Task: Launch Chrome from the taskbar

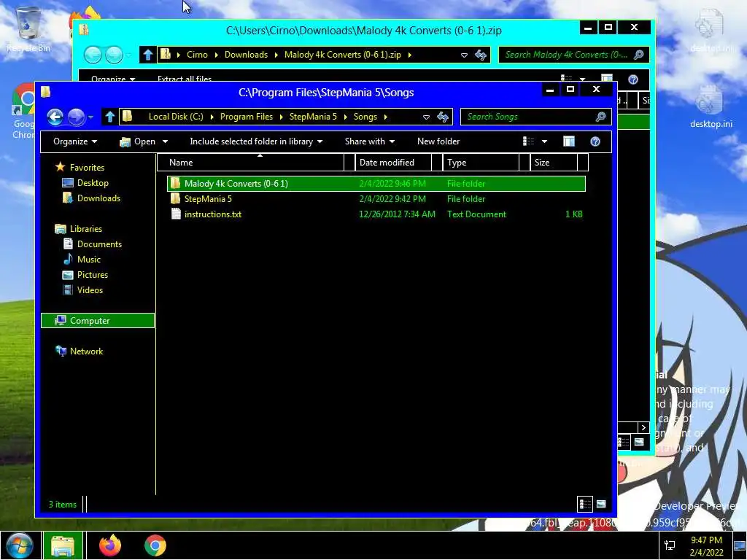Action: (155, 545)
